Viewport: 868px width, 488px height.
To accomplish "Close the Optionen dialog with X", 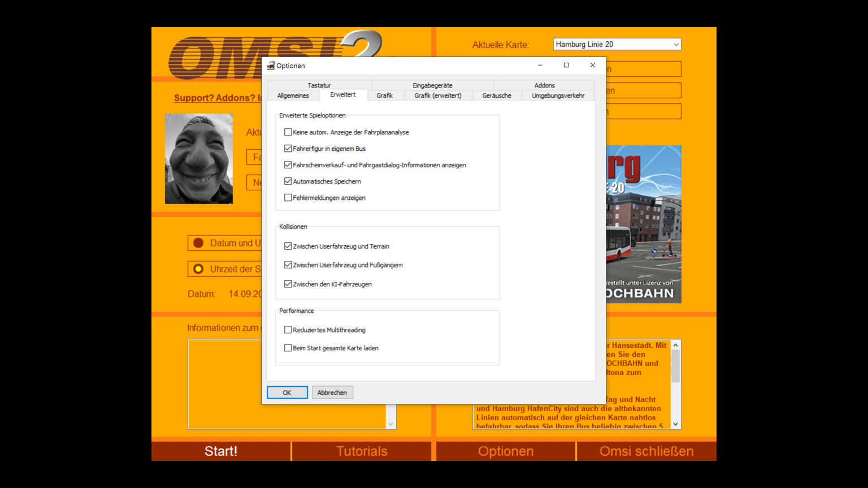I will (592, 66).
